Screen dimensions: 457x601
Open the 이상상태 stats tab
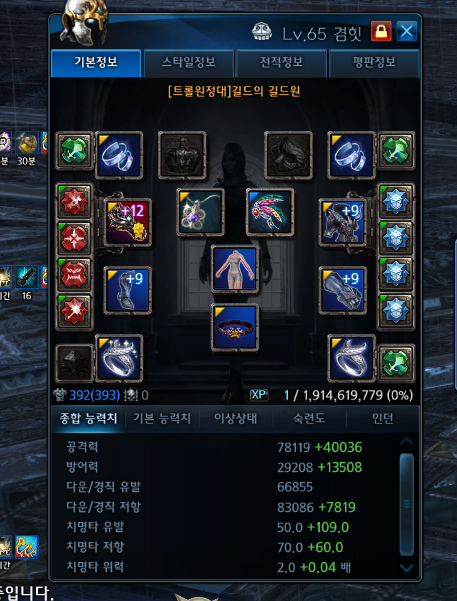pyautogui.click(x=235, y=419)
